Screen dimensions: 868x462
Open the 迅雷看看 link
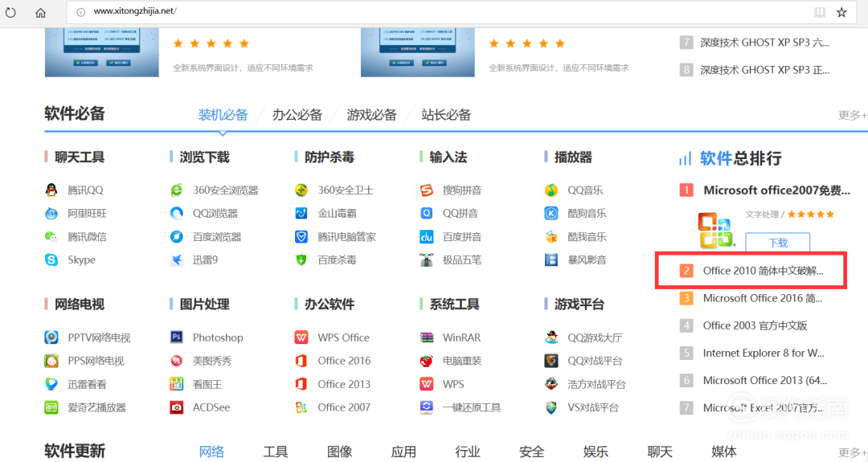tap(87, 384)
